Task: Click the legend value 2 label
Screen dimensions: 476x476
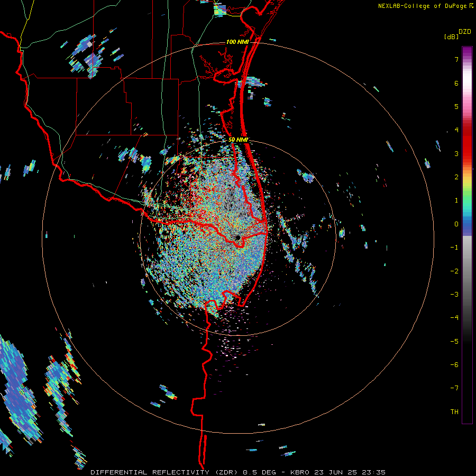Action: coord(456,177)
